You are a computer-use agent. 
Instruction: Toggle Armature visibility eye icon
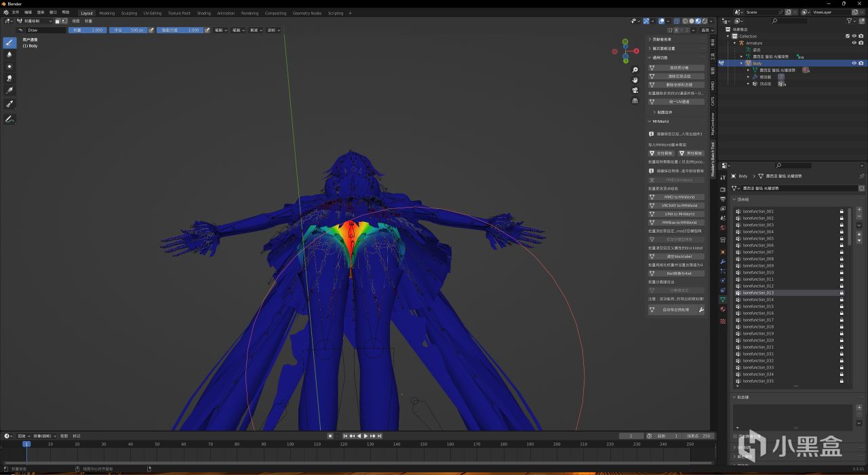854,43
